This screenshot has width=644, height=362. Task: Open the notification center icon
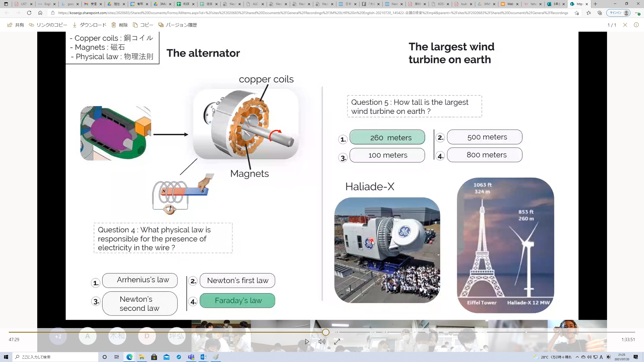[636, 357]
